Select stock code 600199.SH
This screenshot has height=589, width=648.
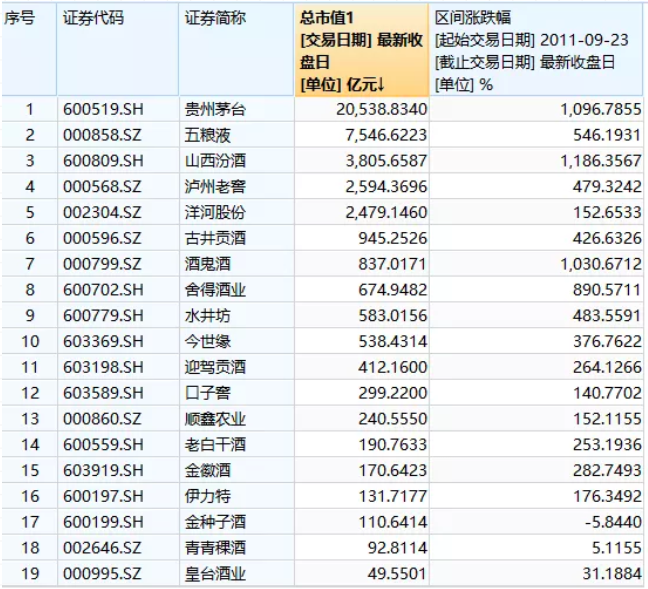[x=103, y=522]
